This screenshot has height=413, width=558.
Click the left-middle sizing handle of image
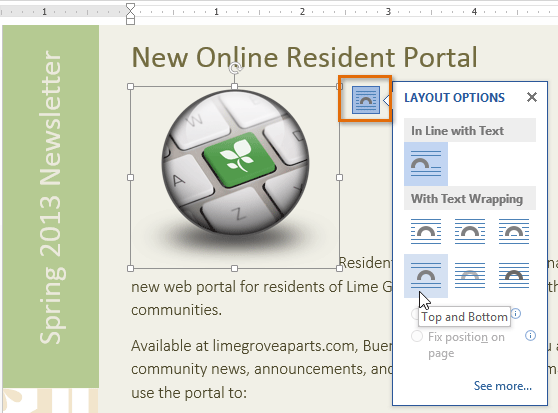[131, 177]
